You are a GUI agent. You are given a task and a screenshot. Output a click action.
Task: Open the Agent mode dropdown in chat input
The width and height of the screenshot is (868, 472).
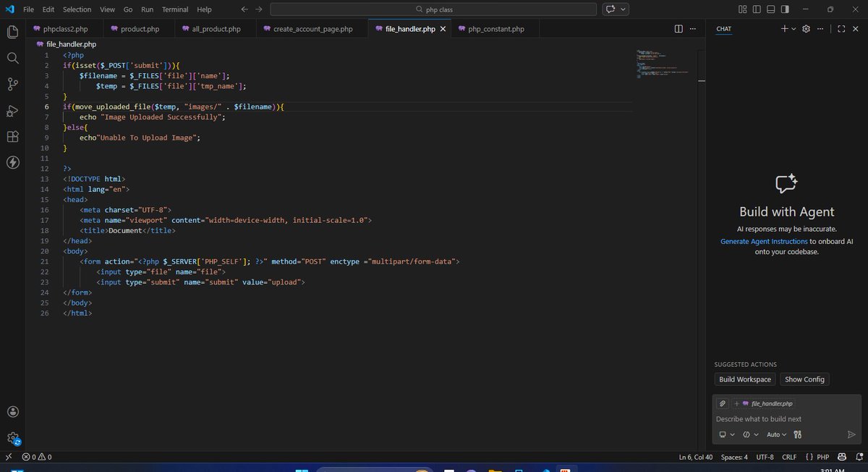point(726,434)
